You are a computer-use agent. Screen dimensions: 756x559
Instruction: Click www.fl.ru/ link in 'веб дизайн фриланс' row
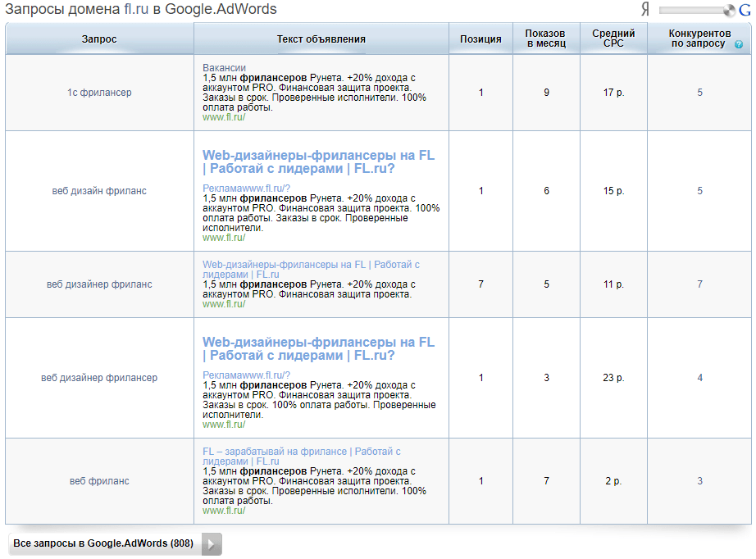point(224,238)
